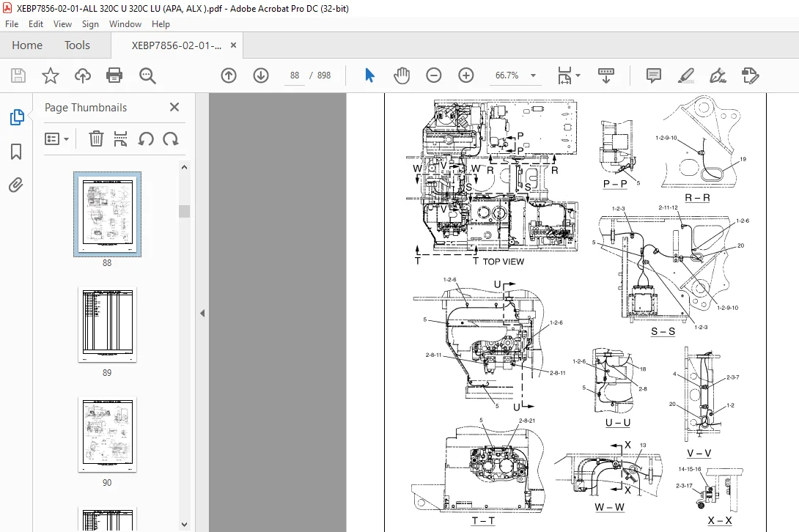This screenshot has height=532, width=799.
Task: Go to previous page arrow
Action: 229,75
